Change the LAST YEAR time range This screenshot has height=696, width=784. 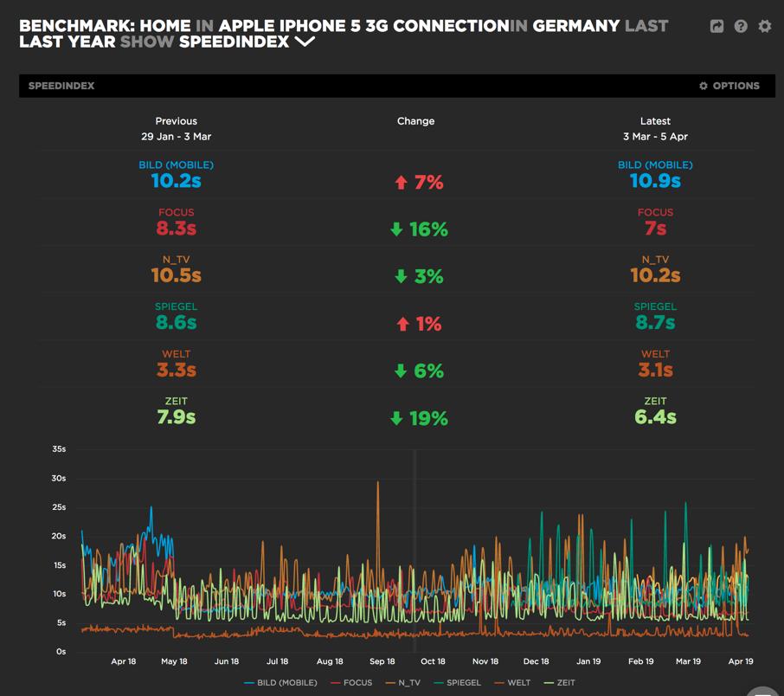click(67, 42)
